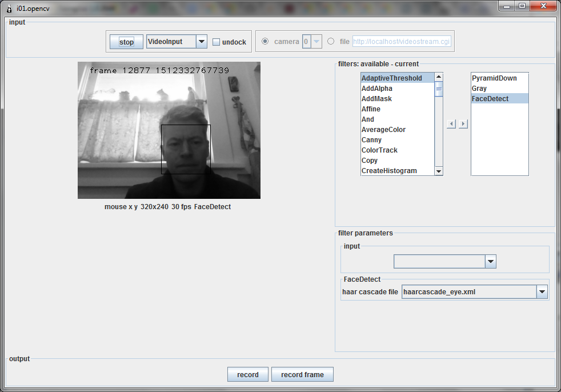The height and width of the screenshot is (392, 561).
Task: Select FaceDetect in current filters
Action: pyautogui.click(x=499, y=99)
